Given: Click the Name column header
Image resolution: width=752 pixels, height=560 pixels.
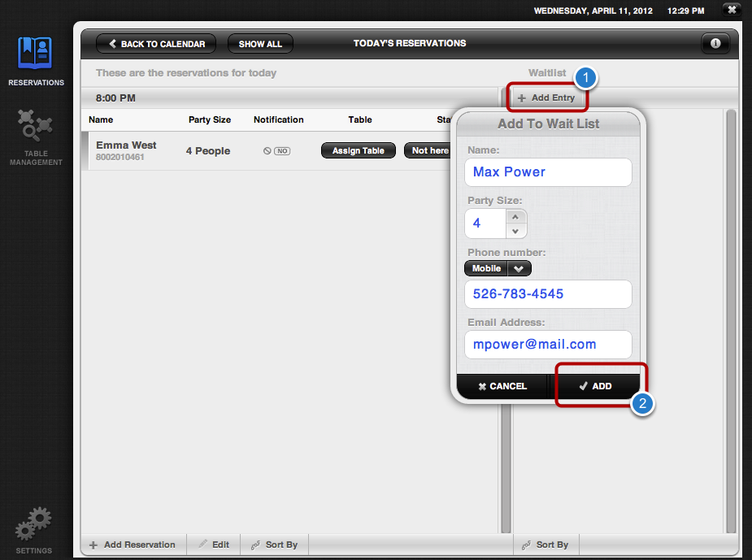Looking at the screenshot, I should click(101, 119).
